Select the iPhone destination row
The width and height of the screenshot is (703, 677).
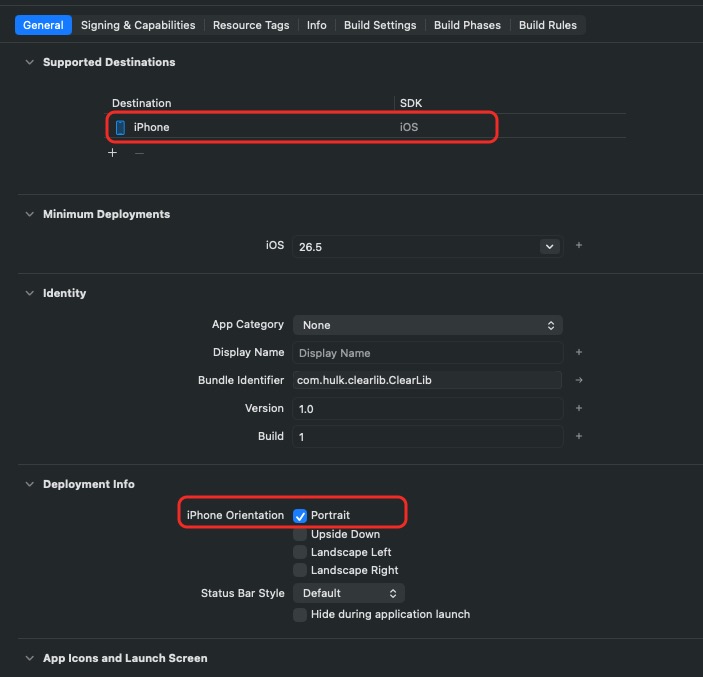365,127
